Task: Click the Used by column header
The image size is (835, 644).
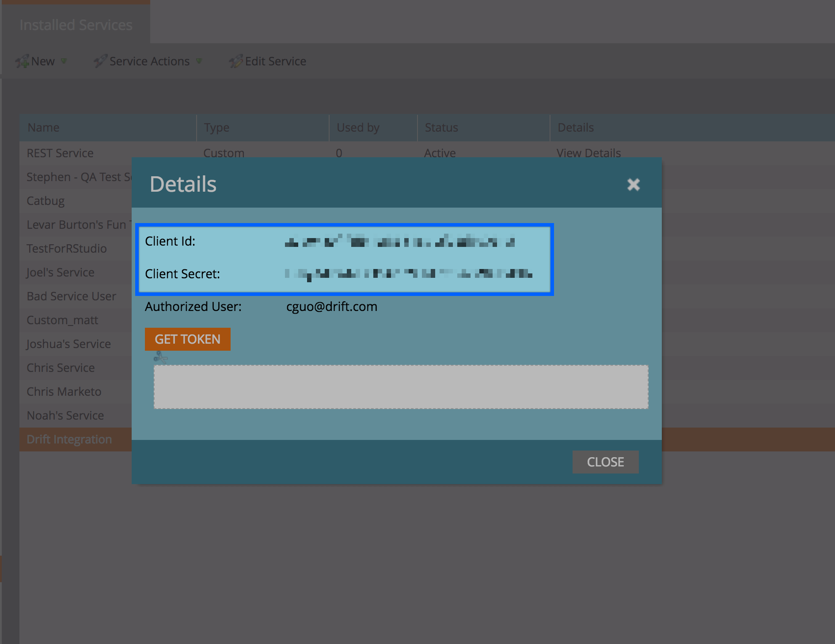Action: point(373,128)
